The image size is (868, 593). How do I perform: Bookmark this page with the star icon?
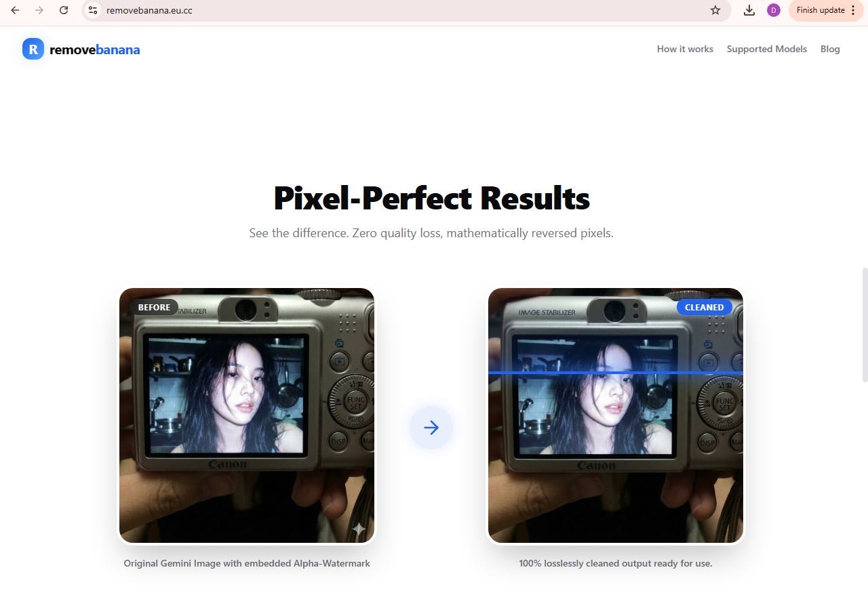pos(715,10)
